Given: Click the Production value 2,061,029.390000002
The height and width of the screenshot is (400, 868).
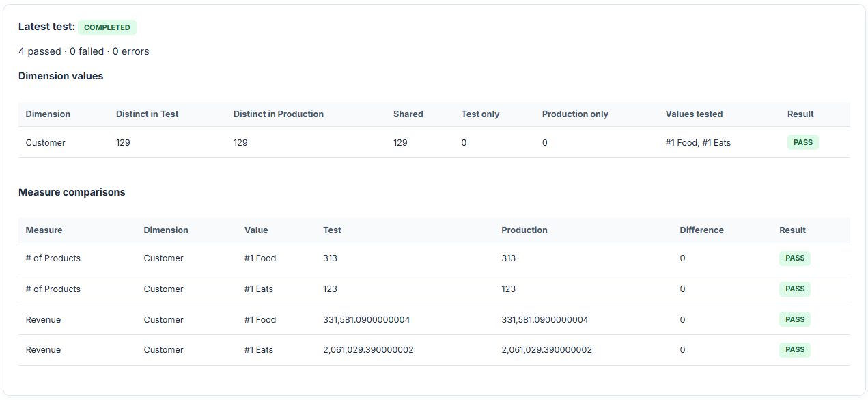Looking at the screenshot, I should 546,350.
